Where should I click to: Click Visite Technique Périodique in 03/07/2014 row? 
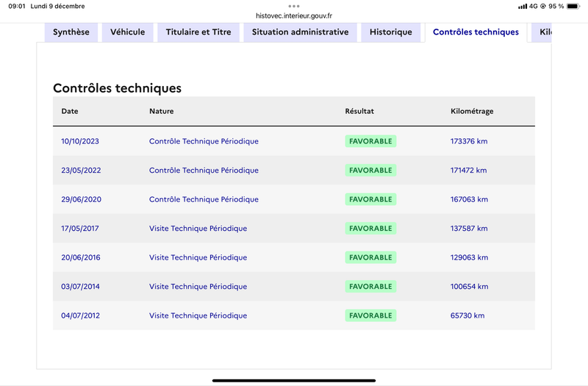pyautogui.click(x=198, y=287)
